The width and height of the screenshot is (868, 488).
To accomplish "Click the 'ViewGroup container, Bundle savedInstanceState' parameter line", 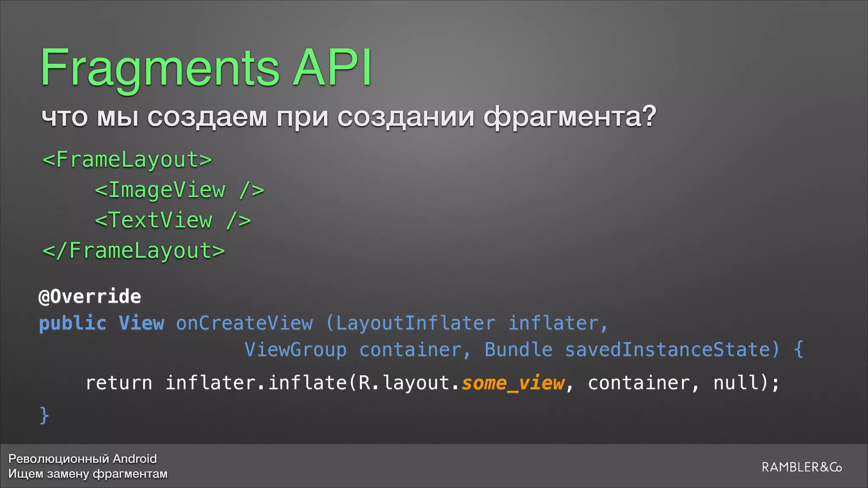I will [524, 350].
